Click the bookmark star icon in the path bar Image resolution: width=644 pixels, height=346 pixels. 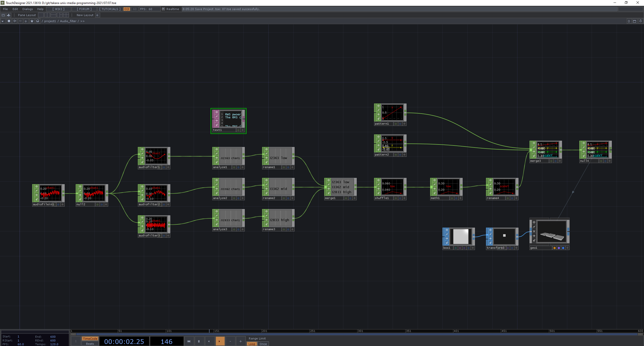[32, 21]
